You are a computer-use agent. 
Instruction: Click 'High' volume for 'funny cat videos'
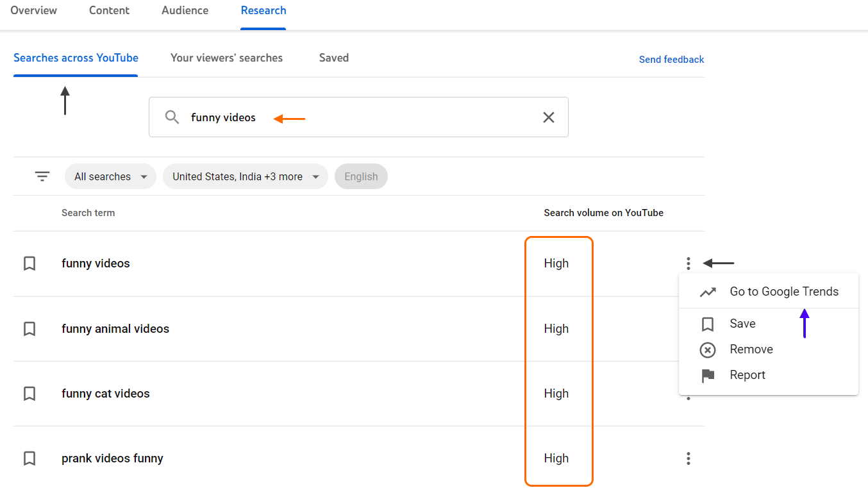tap(556, 394)
